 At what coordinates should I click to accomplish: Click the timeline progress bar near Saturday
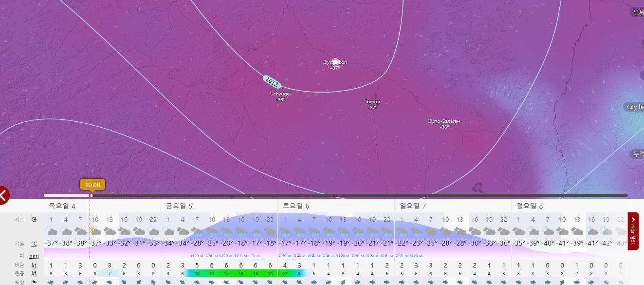(336, 195)
